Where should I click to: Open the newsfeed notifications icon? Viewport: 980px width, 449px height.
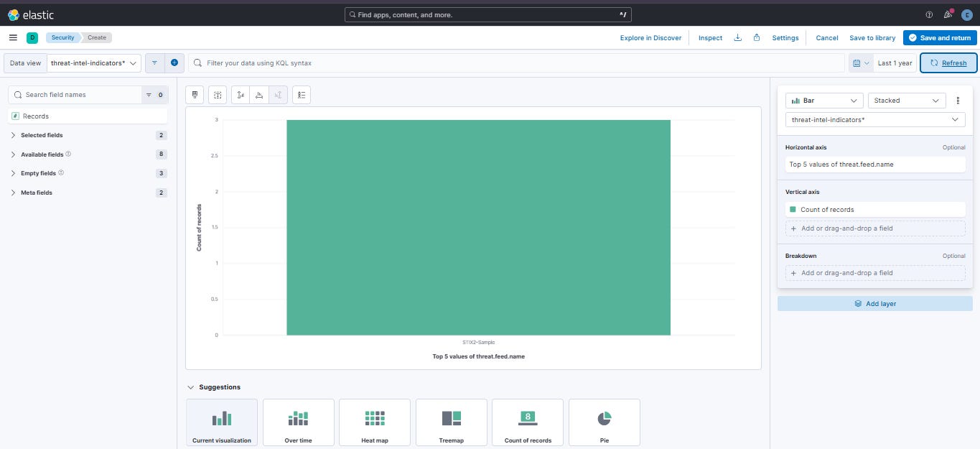point(948,14)
